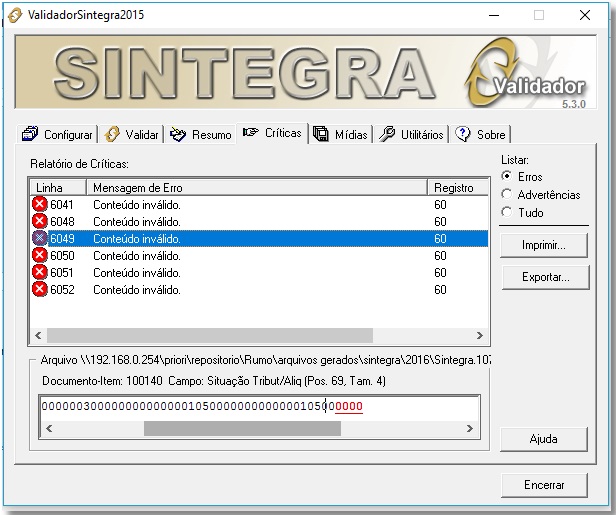The width and height of the screenshot is (616, 515).
Task: Go to the Sobre tab
Action: click(481, 135)
